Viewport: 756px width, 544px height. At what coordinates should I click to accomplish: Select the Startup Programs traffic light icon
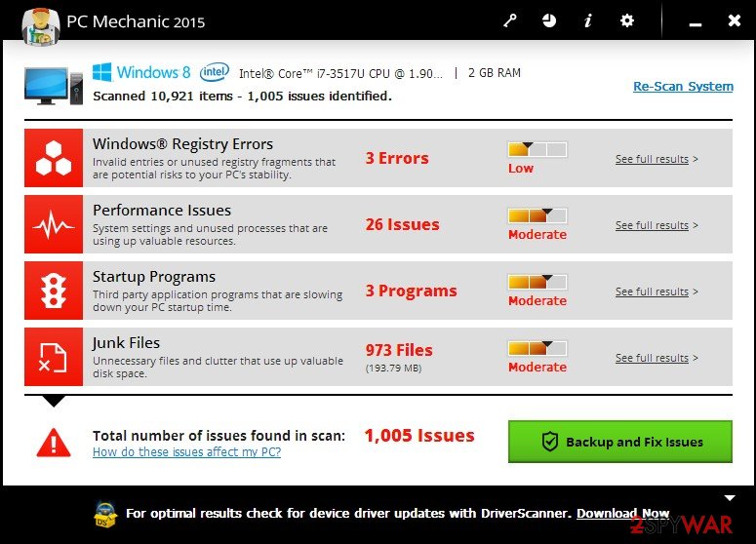click(54, 291)
